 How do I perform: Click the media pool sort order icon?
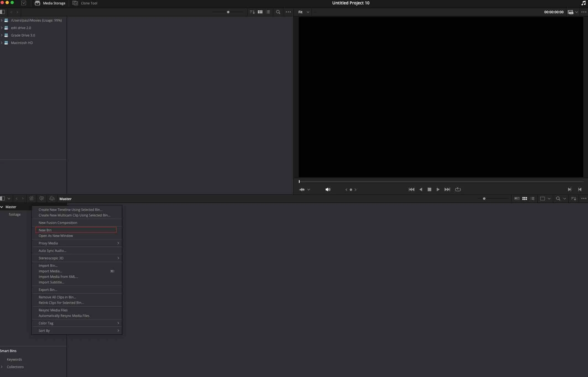pyautogui.click(x=573, y=198)
